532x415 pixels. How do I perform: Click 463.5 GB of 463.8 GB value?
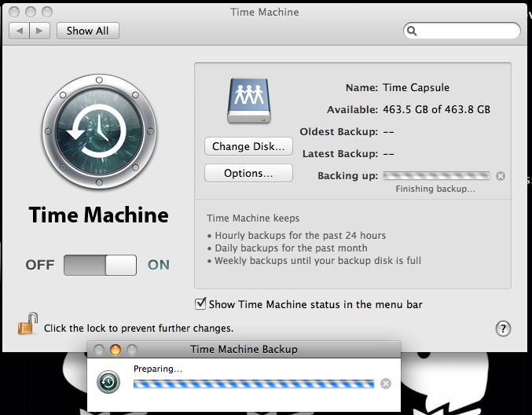coord(436,109)
